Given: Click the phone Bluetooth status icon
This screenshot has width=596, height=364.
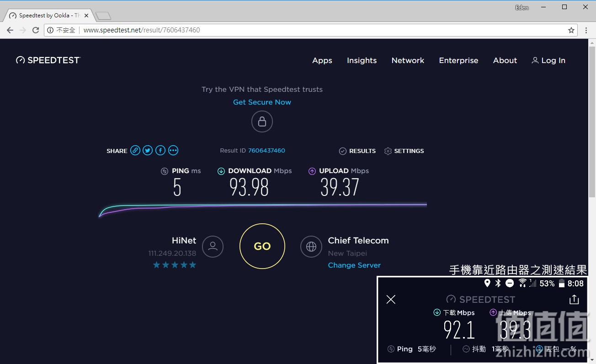Looking at the screenshot, I should pos(498,283).
